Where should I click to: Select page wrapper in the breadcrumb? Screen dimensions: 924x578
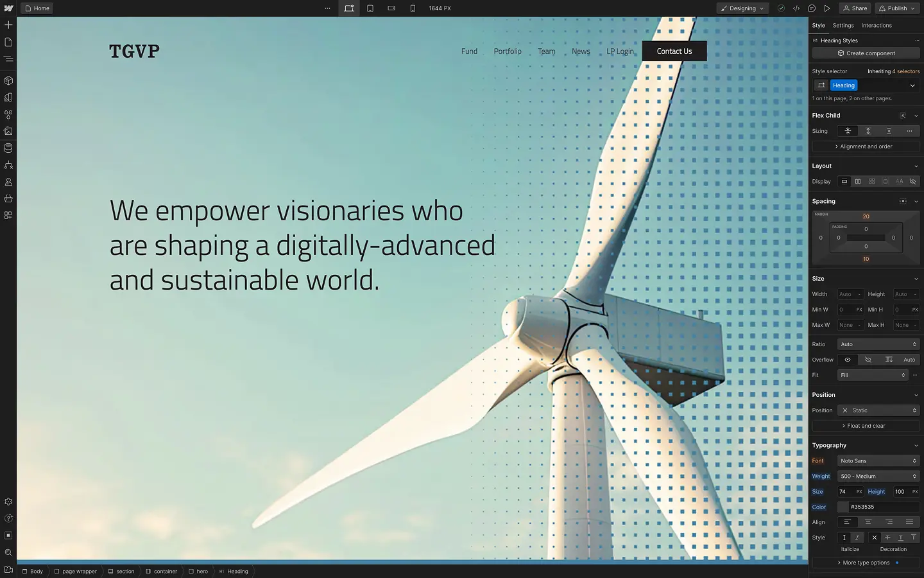click(76, 571)
